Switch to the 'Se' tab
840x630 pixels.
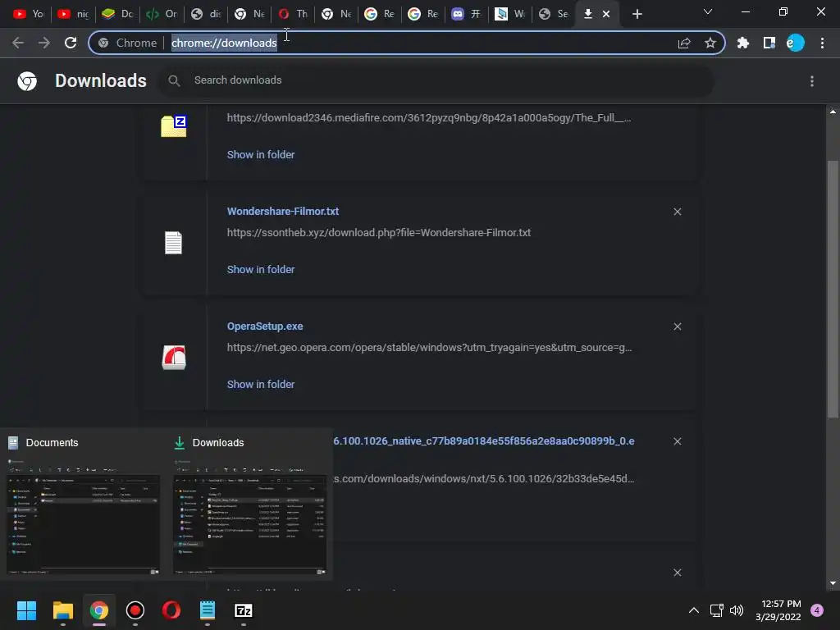click(554, 14)
